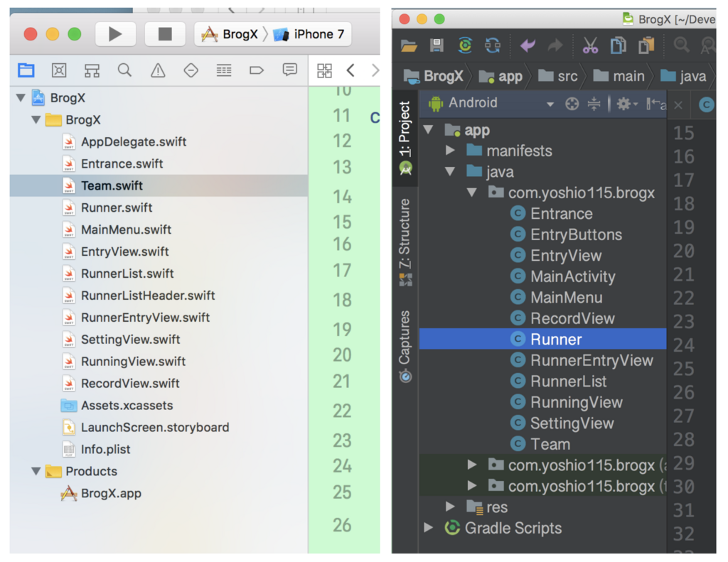The width and height of the screenshot is (728, 562).
Task: Click the Xcode Run (play) button
Action: pyautogui.click(x=115, y=34)
